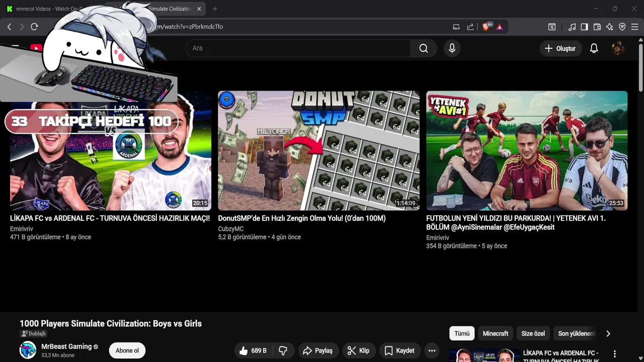The width and height of the screenshot is (644, 362).
Task: Close the Simulate Civilization tab
Action: (199, 9)
